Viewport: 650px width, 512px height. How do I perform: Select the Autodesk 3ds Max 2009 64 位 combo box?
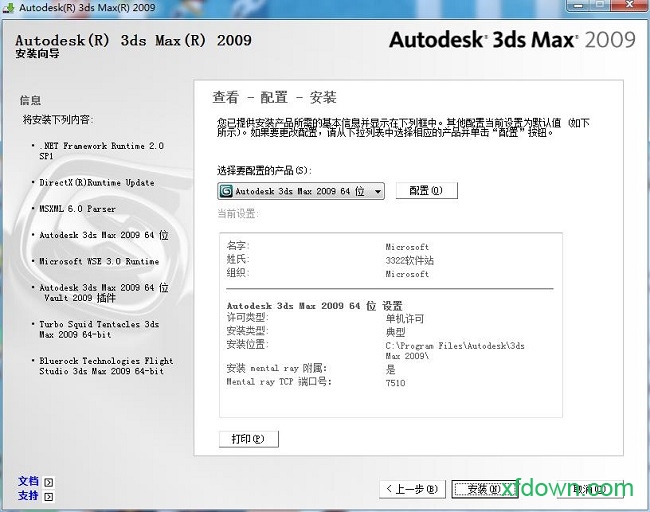pos(301,191)
